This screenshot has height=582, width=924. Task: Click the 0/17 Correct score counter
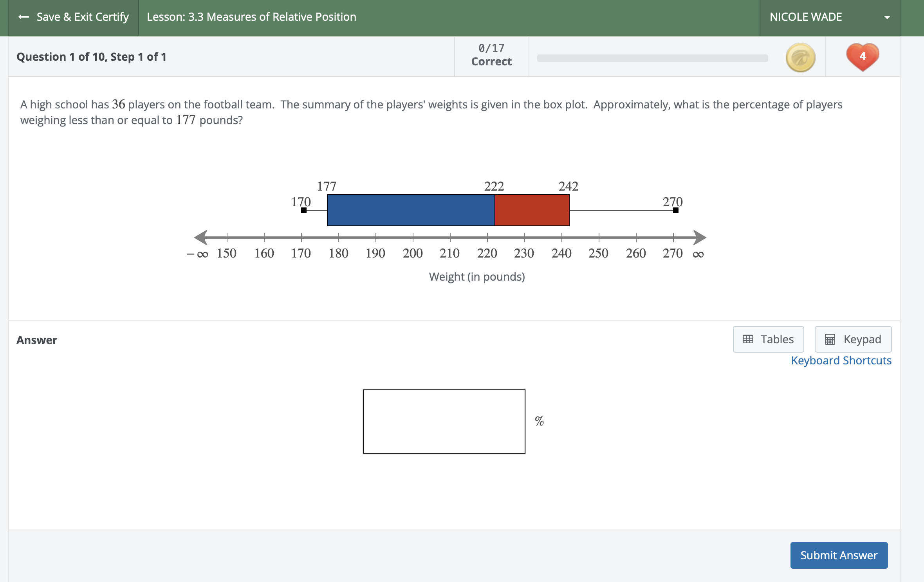(x=491, y=55)
